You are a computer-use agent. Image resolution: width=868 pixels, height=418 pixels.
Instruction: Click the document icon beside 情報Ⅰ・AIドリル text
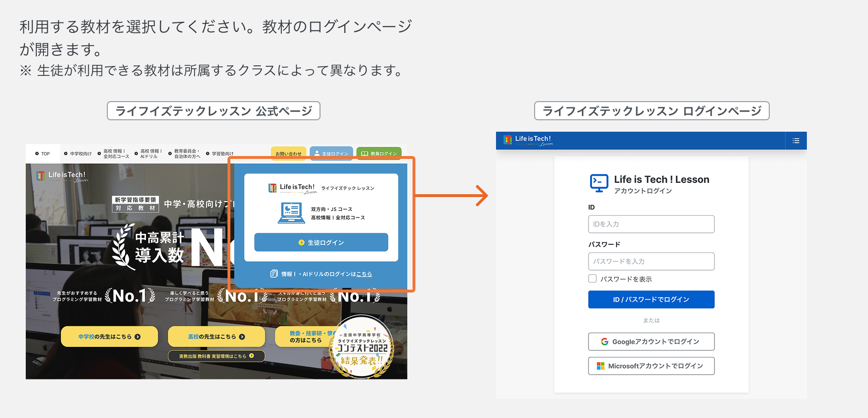[x=274, y=274]
